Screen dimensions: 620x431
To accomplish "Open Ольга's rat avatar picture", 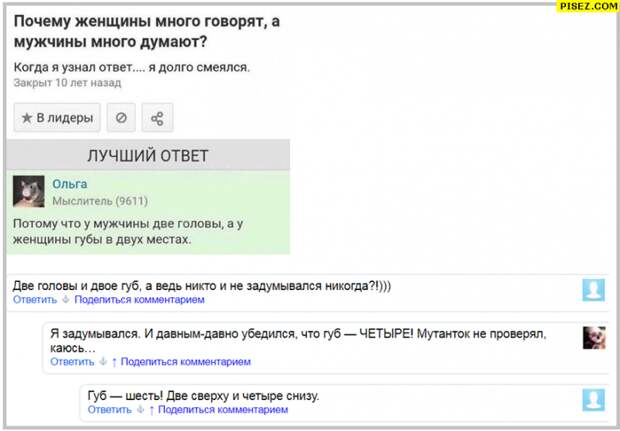I will (28, 191).
